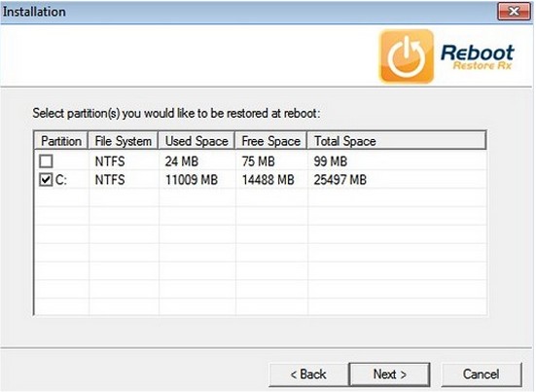Click the orange Reboot Restore Rx power icon
Image resolution: width=536 pixels, height=392 pixels.
point(407,56)
